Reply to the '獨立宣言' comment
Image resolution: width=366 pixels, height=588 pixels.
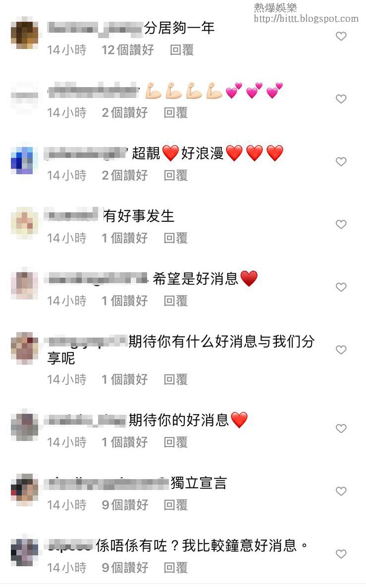point(176,505)
